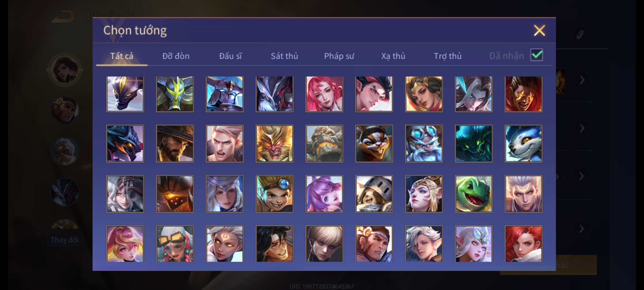Switch to the Đỡ đòn tab

[x=176, y=56]
